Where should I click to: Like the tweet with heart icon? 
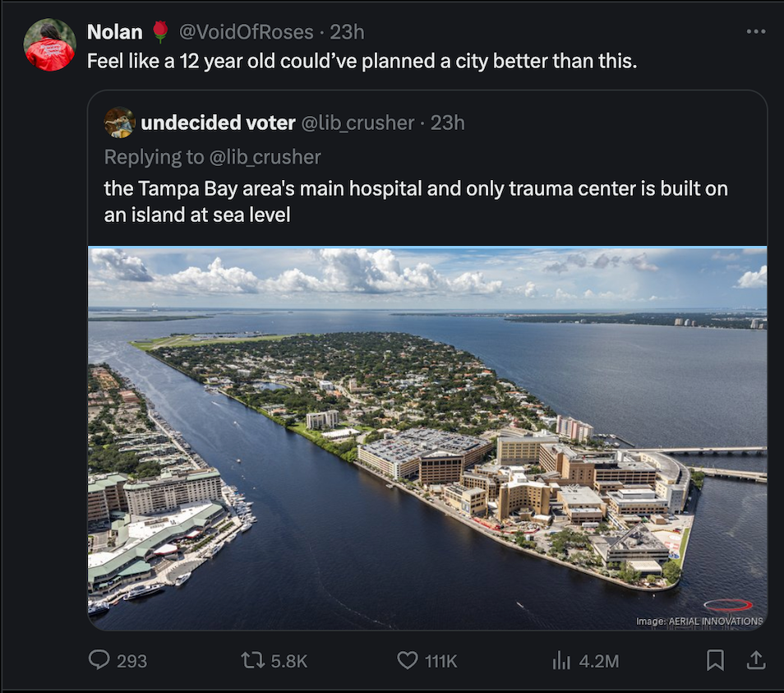[x=408, y=659]
